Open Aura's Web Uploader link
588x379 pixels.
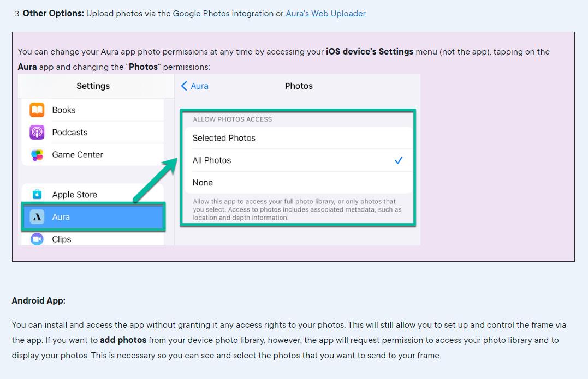point(325,13)
